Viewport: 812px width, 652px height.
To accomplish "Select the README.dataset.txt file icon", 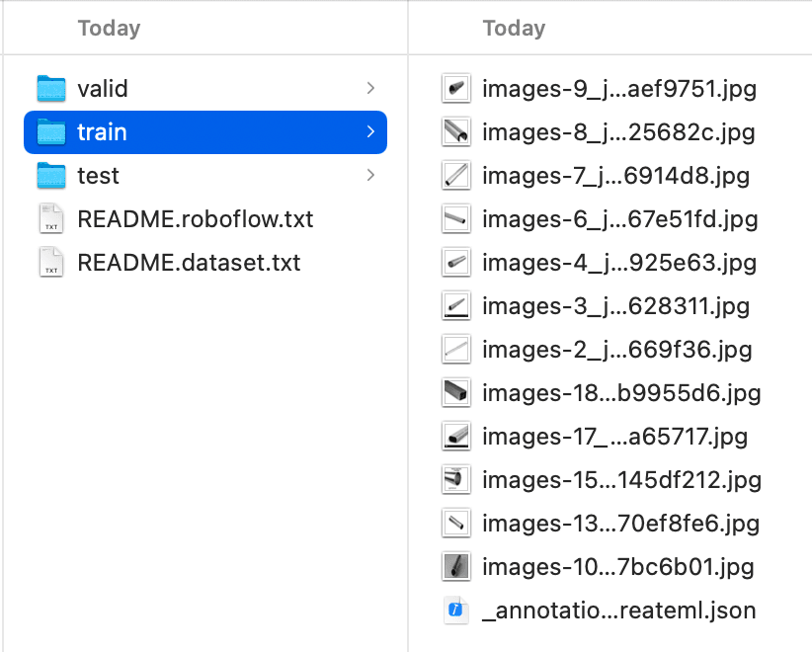I will (x=51, y=262).
